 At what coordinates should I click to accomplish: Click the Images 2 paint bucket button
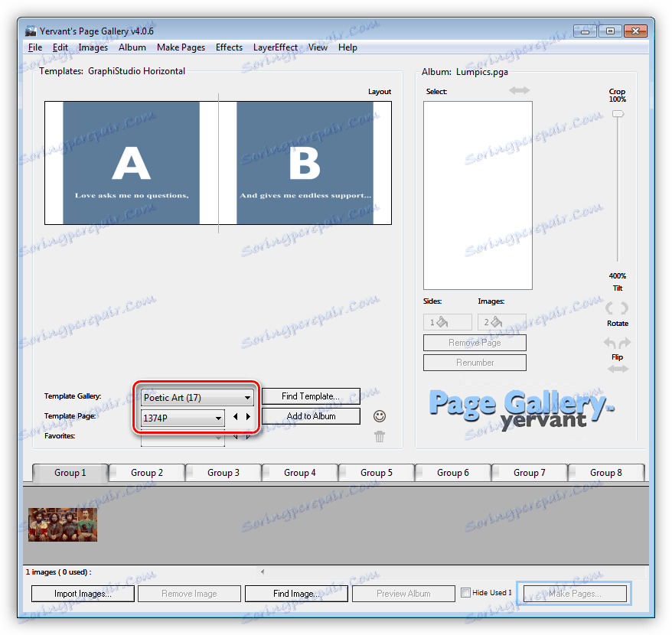tap(502, 322)
